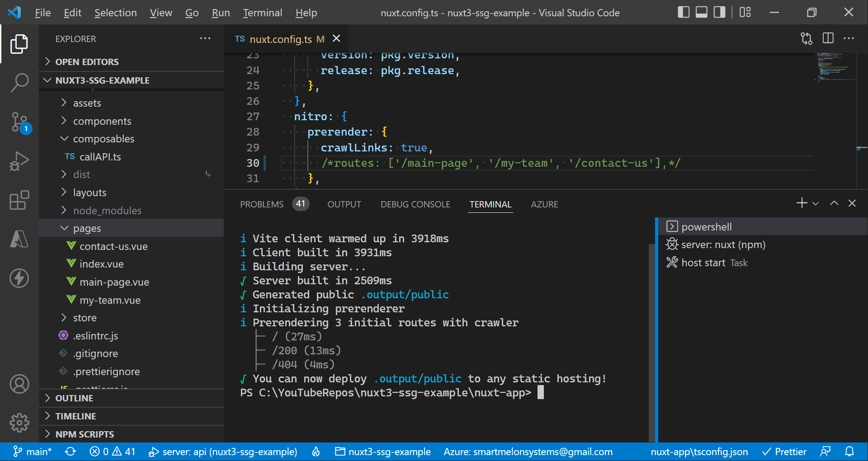Toggle the bottom panel visibility
This screenshot has height=461, width=868.
[701, 12]
